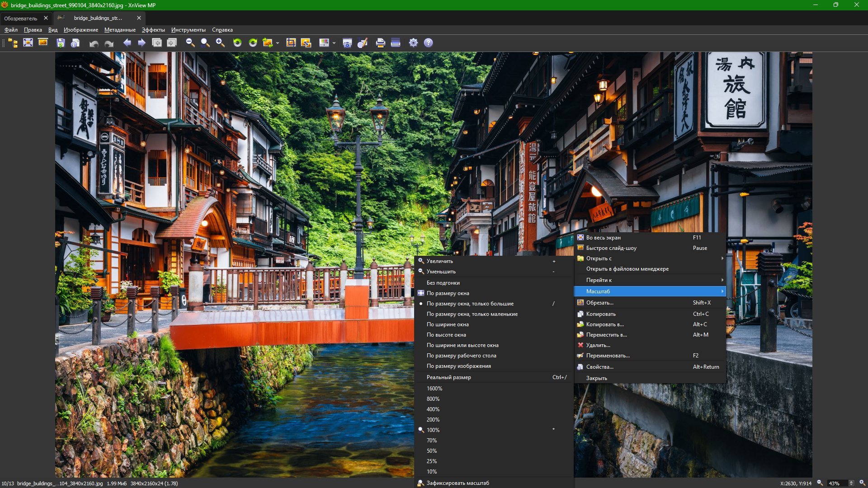Choose 'Обрезать...' from context menu
868x488 pixels.
click(599, 303)
